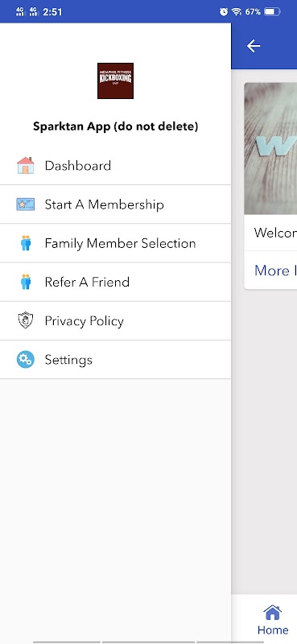Choose Refer A Friend
This screenshot has height=644, width=297.
(115, 282)
